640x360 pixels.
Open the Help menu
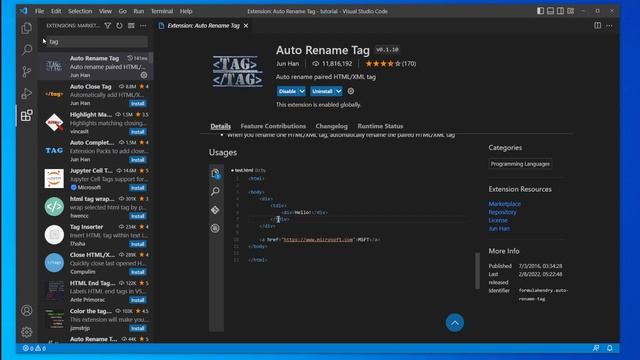pos(186,11)
